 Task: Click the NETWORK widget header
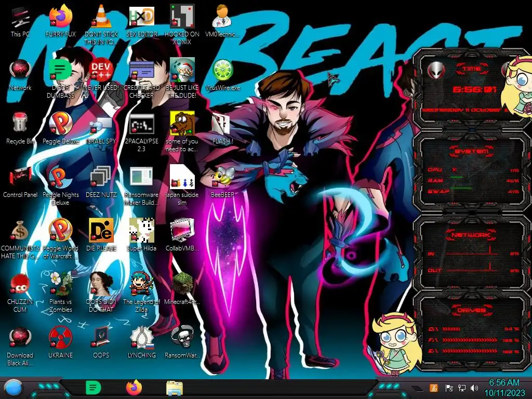point(471,235)
